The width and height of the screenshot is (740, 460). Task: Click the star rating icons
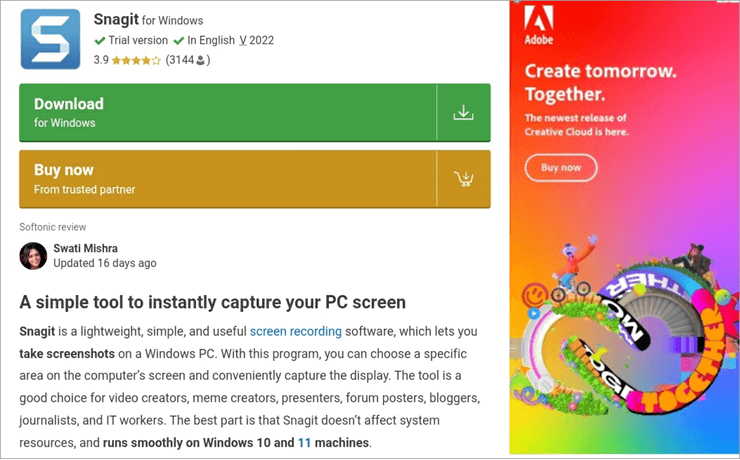[x=136, y=60]
